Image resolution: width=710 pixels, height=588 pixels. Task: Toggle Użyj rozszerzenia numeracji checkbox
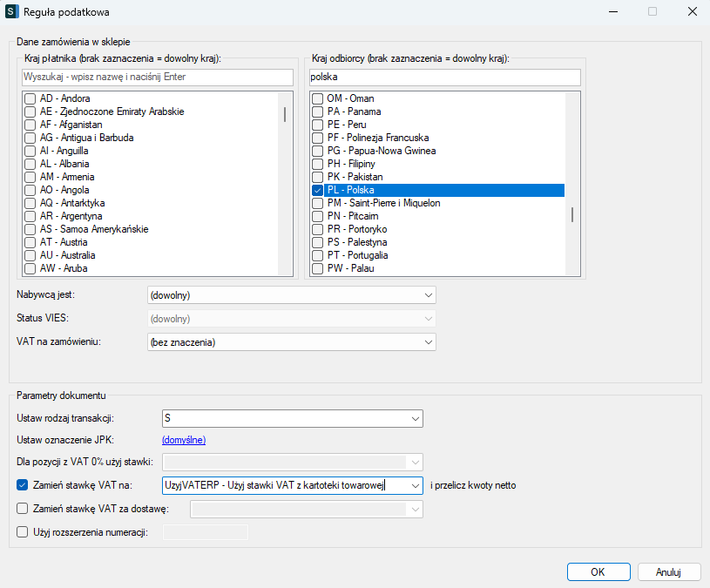[23, 532]
